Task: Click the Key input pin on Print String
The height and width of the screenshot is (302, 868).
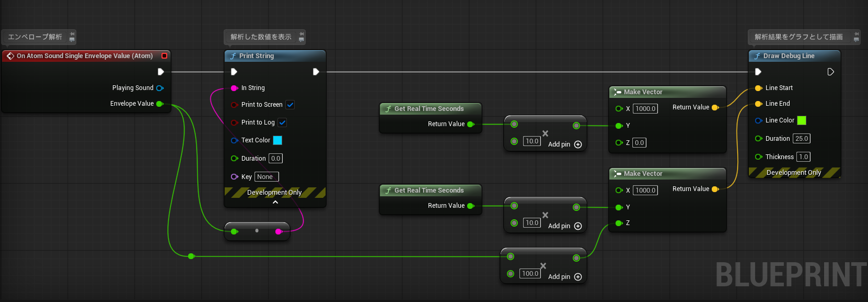Action: [x=235, y=177]
